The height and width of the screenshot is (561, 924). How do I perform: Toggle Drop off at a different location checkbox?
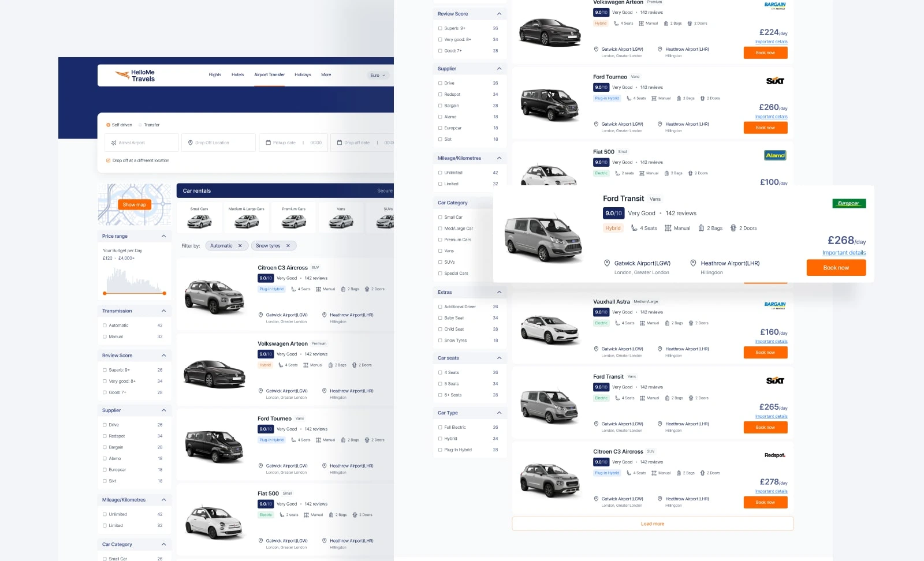point(108,160)
